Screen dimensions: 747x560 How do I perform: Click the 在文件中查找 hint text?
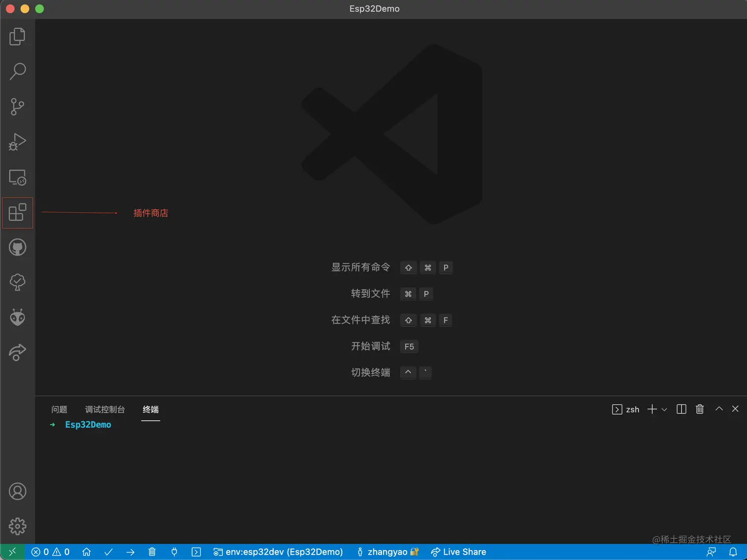(361, 320)
